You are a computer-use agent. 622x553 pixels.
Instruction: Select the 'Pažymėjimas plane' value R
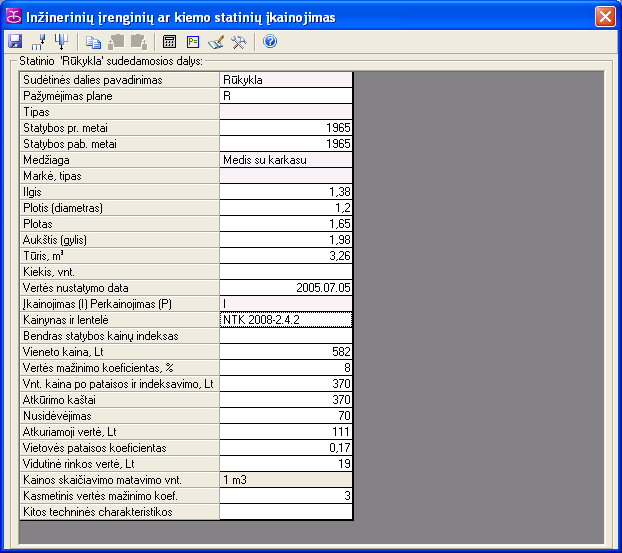pos(286,96)
